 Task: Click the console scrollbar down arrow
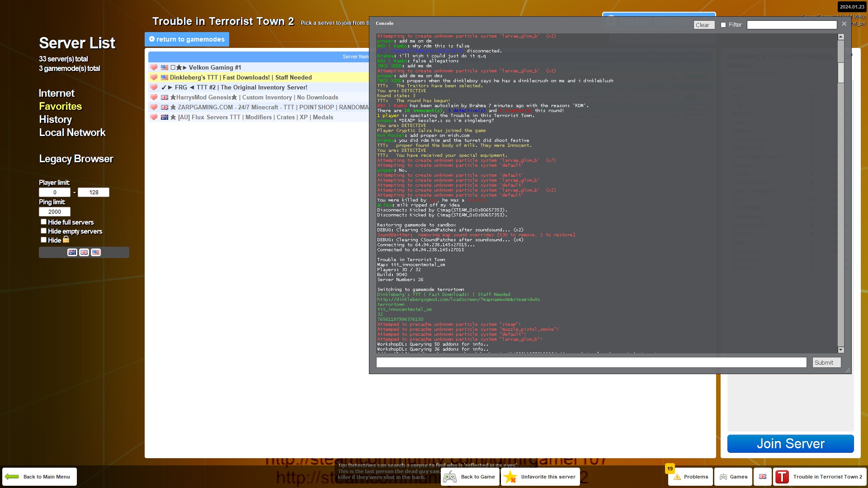coord(841,350)
